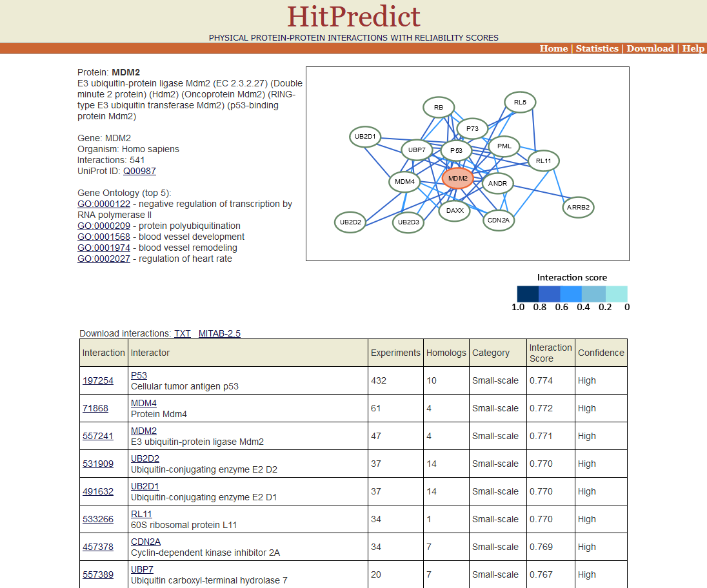Open the Help menu link
This screenshot has height=588, width=707.
point(693,48)
